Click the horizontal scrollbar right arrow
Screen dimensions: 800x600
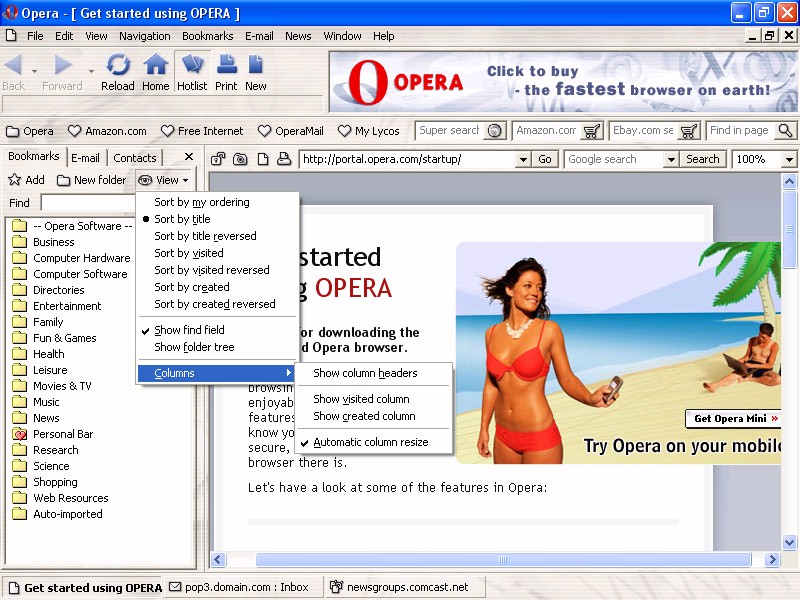772,560
